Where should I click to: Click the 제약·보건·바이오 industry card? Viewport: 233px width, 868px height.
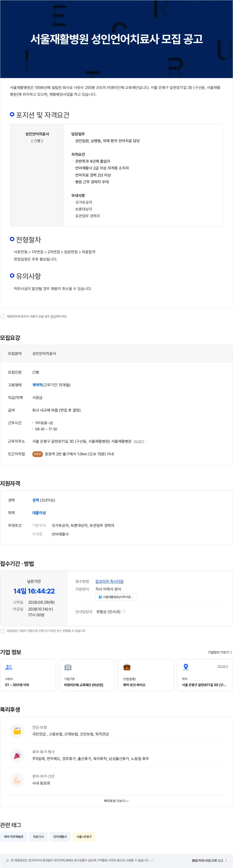pyautogui.click(x=146, y=675)
